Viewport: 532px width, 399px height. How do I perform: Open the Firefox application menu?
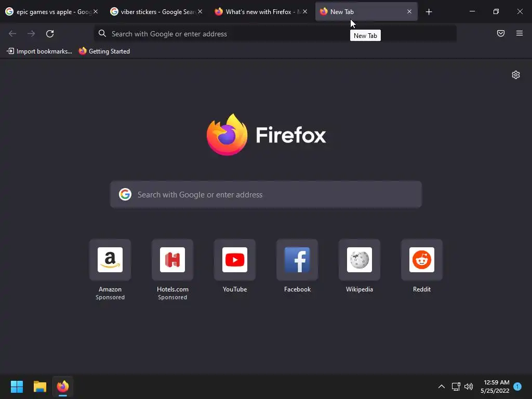pos(520,33)
